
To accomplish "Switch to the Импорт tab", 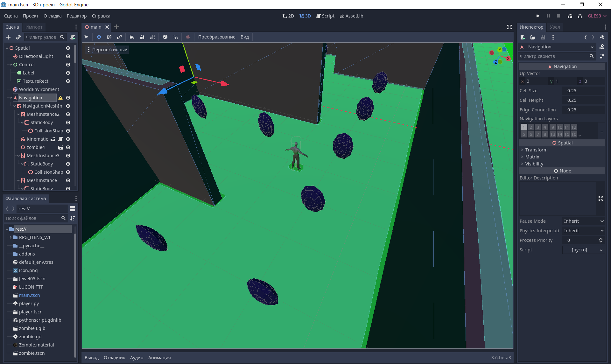I will 34,27.
